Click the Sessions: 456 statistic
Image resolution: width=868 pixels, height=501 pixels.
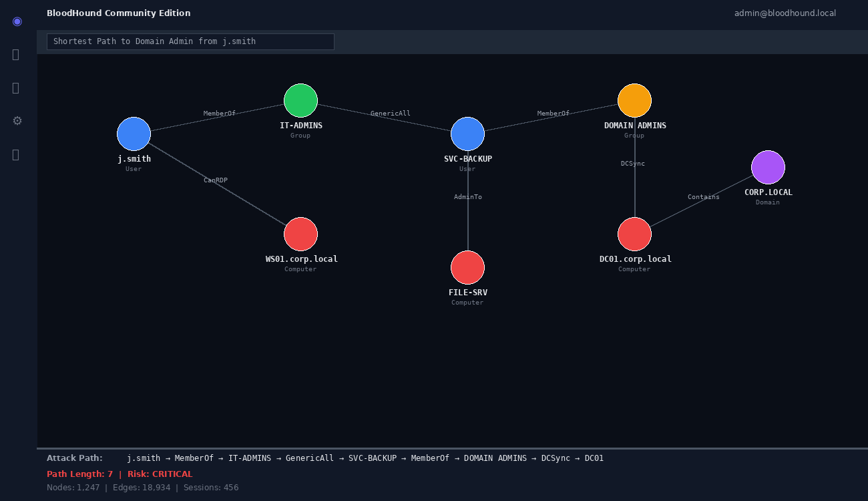pyautogui.click(x=211, y=488)
